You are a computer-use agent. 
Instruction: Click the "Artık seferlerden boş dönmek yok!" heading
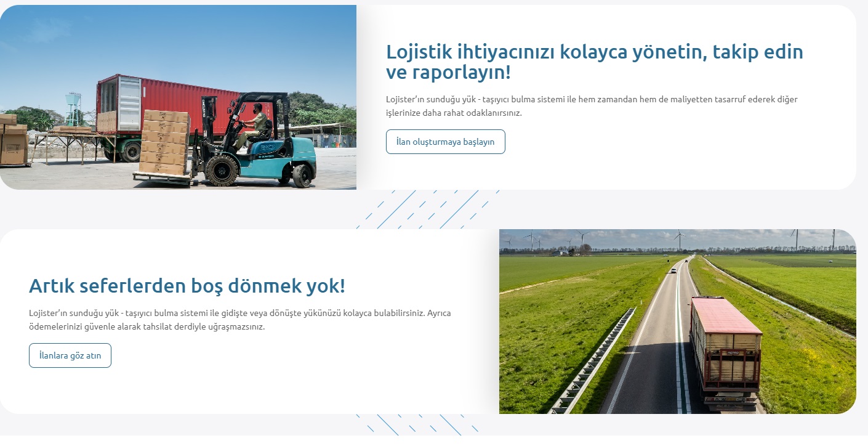point(187,286)
